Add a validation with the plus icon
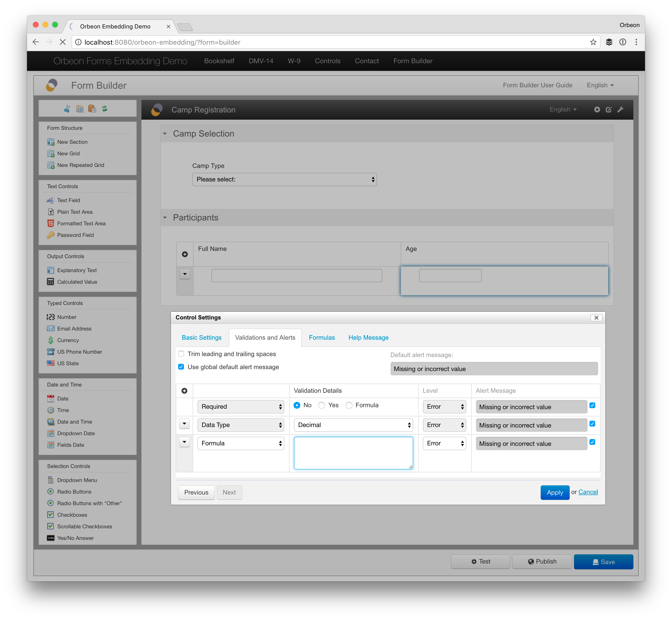 [x=184, y=391]
